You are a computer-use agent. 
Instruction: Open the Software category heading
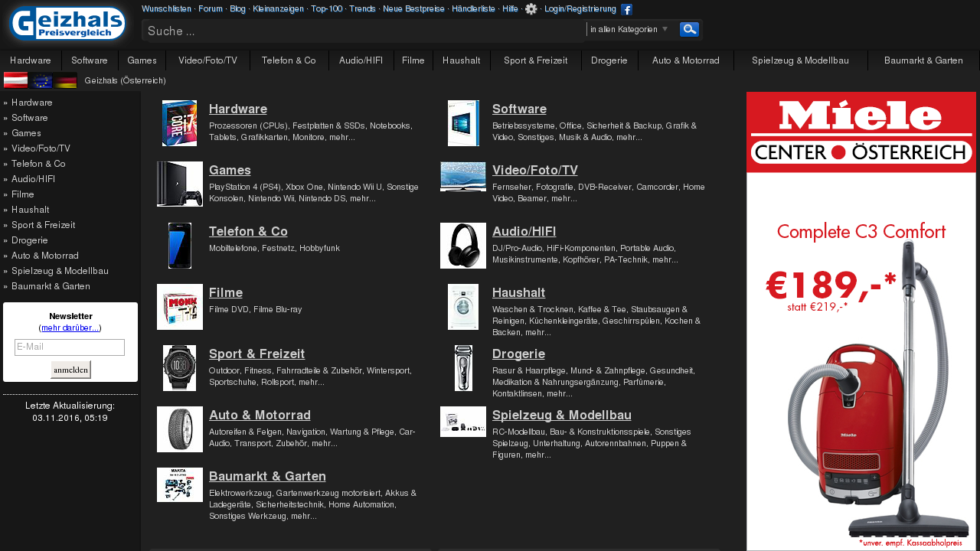point(519,109)
